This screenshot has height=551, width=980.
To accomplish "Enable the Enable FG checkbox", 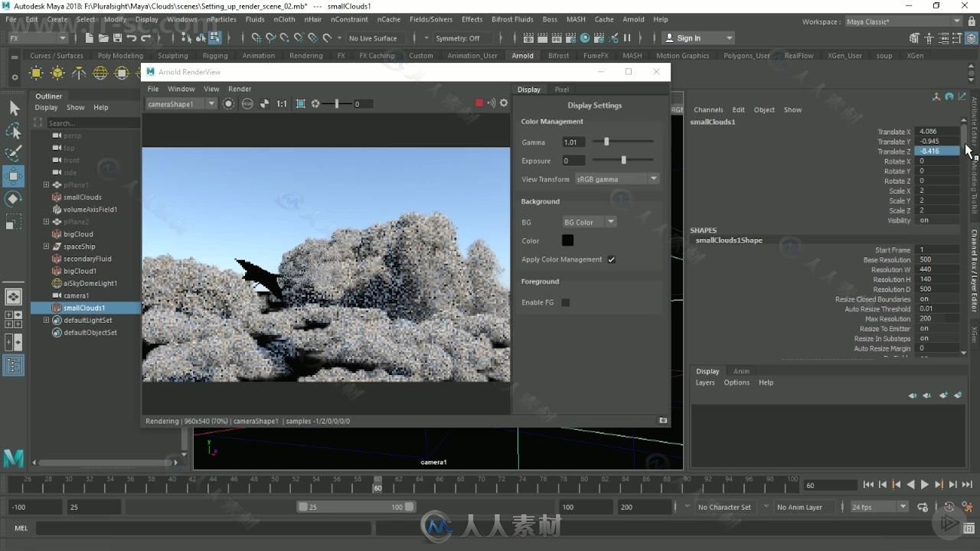I will [x=565, y=302].
